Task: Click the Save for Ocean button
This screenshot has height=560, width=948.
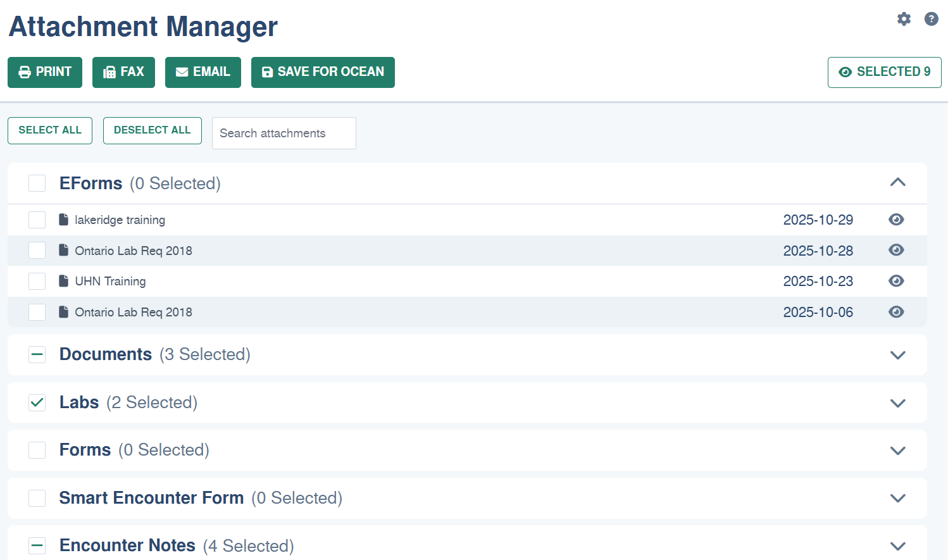Action: (323, 72)
